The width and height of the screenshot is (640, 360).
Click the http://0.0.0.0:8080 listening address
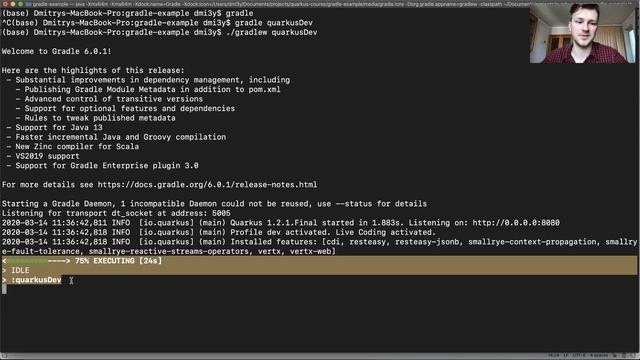tap(516, 223)
